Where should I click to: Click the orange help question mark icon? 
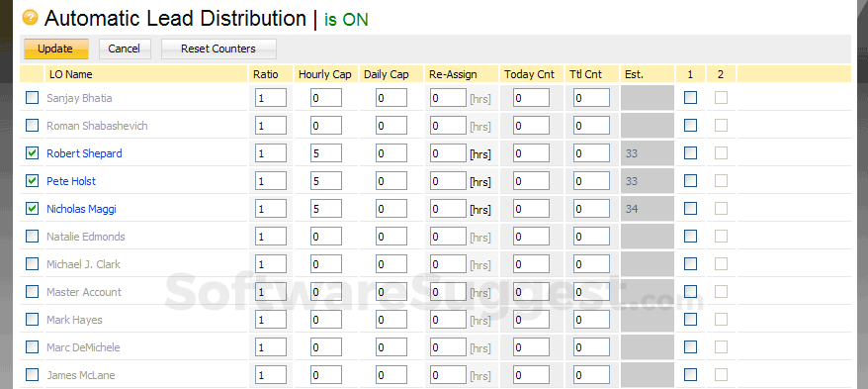point(30,17)
